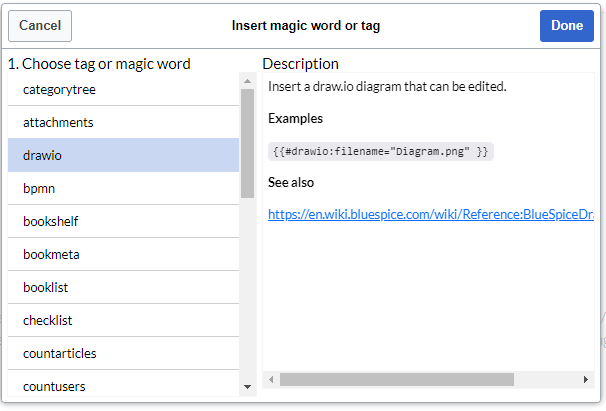
Task: Open the BlueSpice reference link
Action: click(431, 214)
